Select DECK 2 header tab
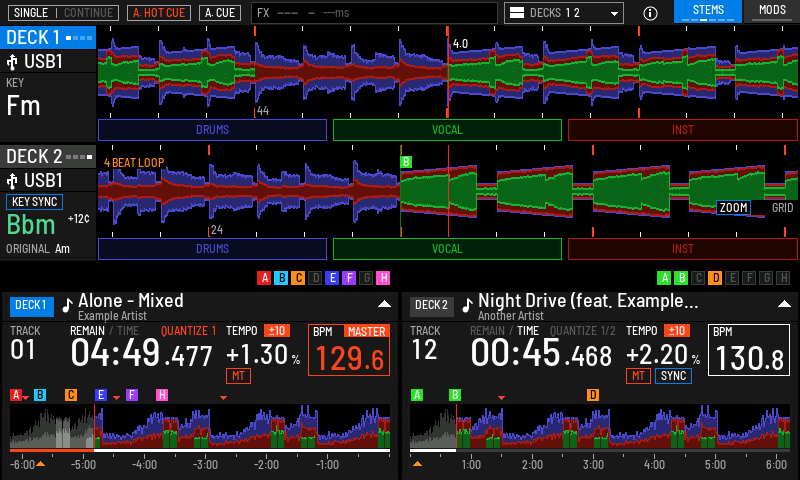 pos(48,157)
